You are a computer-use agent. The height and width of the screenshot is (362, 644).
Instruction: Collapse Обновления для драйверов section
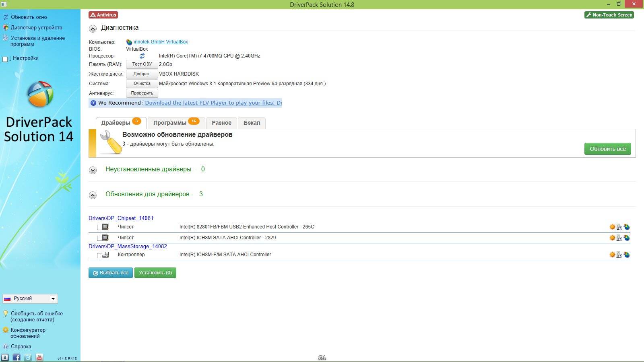(93, 195)
